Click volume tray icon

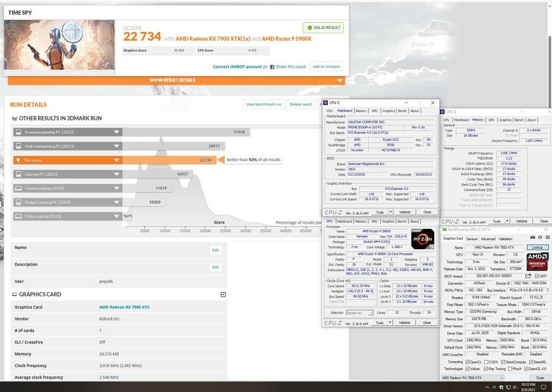tap(516, 387)
